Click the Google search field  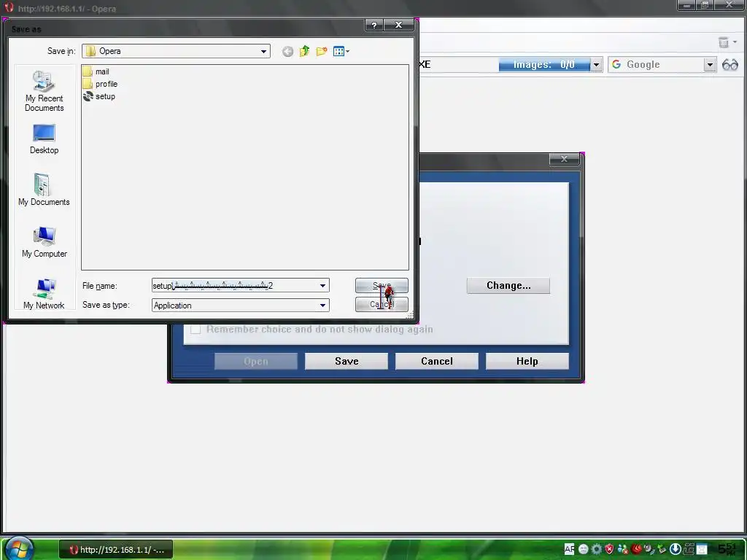[x=664, y=65]
